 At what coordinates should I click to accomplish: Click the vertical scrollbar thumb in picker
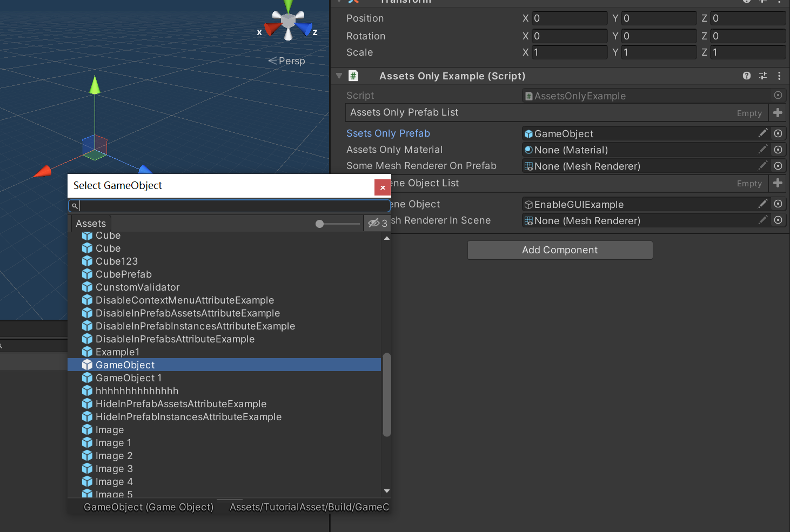(387, 394)
